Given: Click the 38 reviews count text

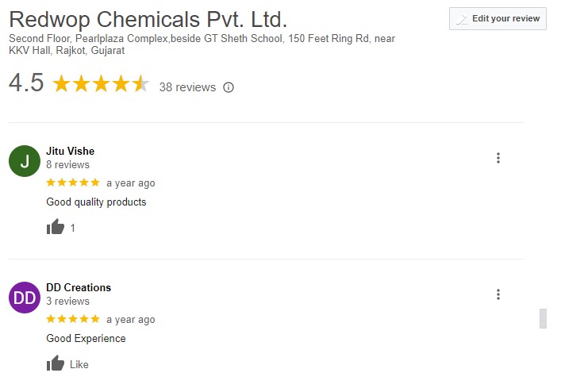Looking at the screenshot, I should [187, 87].
